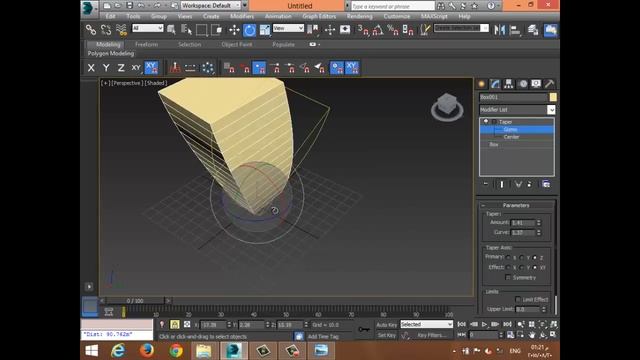This screenshot has height=360, width=640.
Task: Click the Bind to Space Warp icon
Action: coord(121,30)
